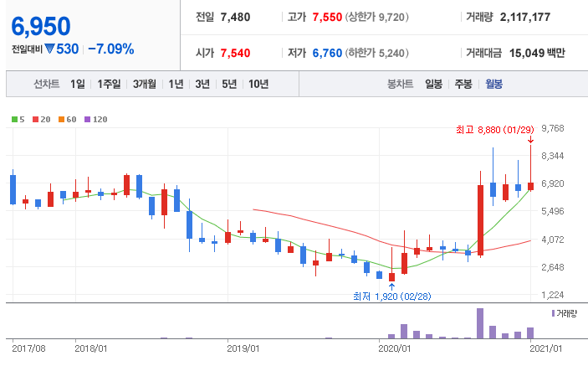Open the 일봉 daily candle chart

(433, 84)
